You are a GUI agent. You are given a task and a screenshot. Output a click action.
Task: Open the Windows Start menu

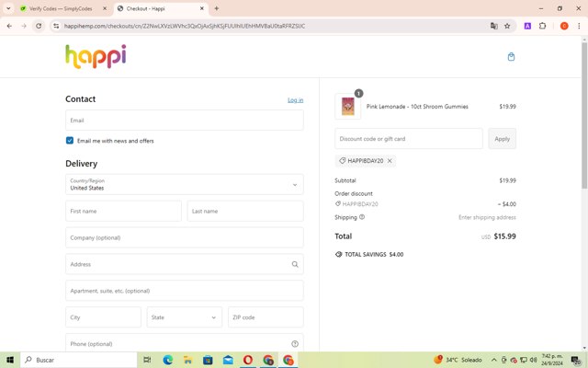click(10, 360)
